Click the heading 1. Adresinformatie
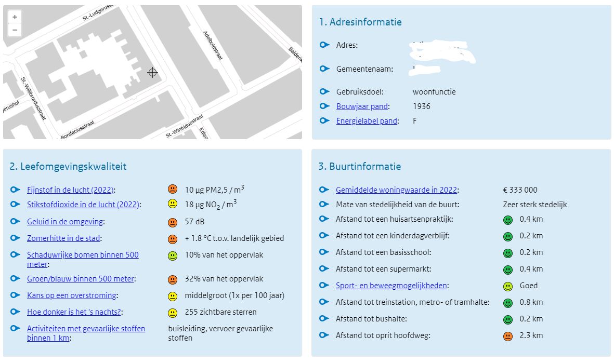 360,22
